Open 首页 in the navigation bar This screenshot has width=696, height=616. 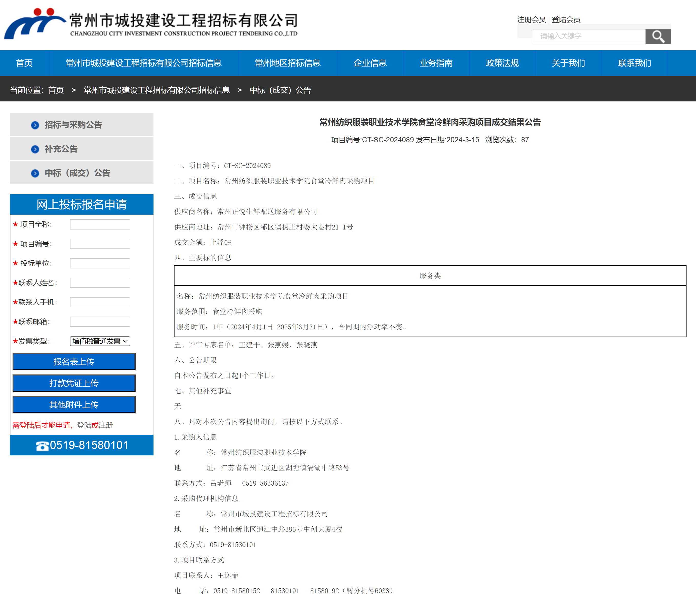click(24, 63)
